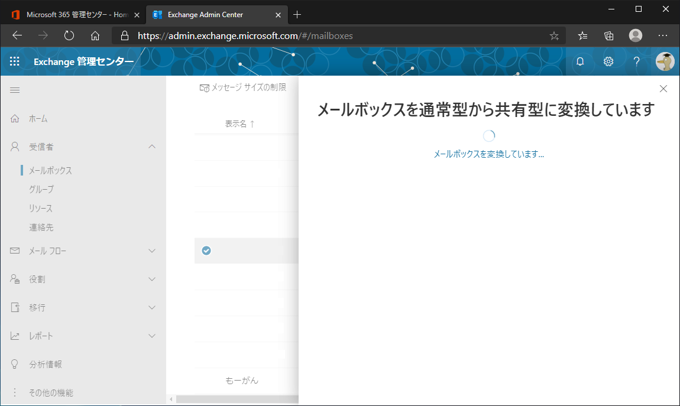The height and width of the screenshot is (406, 680).
Task: Open the settings gear in header
Action: click(x=608, y=61)
